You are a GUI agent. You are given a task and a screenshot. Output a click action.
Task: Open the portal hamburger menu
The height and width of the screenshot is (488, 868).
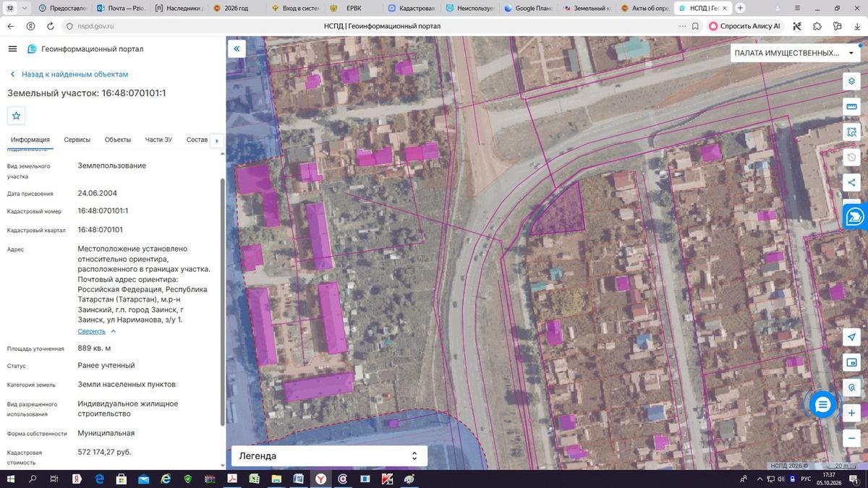(x=12, y=49)
